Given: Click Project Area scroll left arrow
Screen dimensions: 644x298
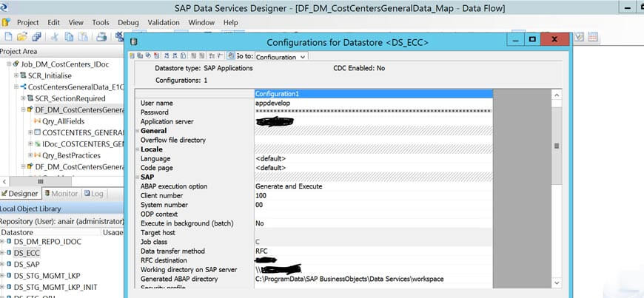Looking at the screenshot, I should click(4, 181).
